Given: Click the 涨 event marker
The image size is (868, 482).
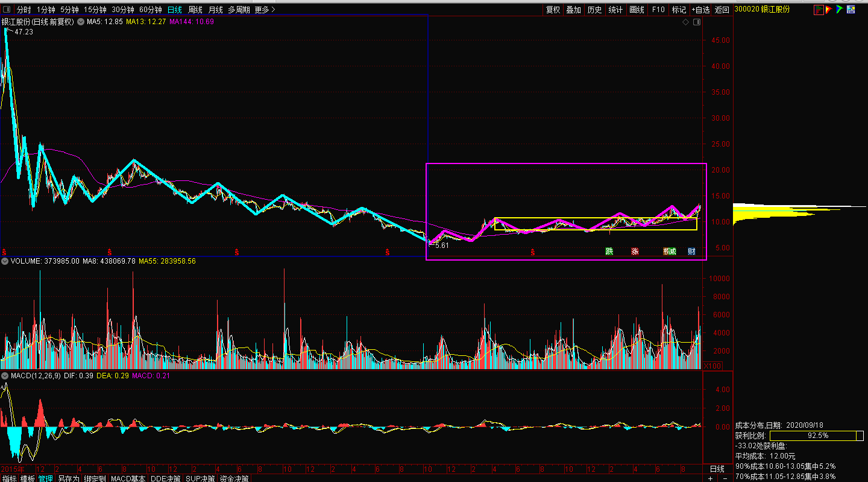Looking at the screenshot, I should (635, 251).
